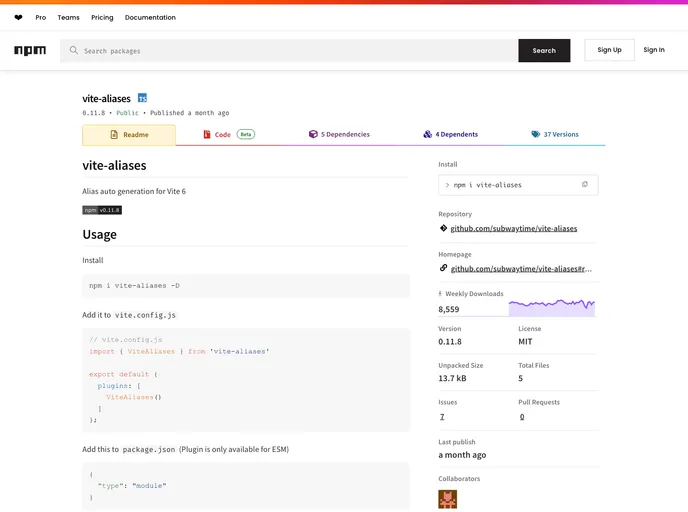Click the 'npm i vite-aliases -D' code block

(x=246, y=286)
